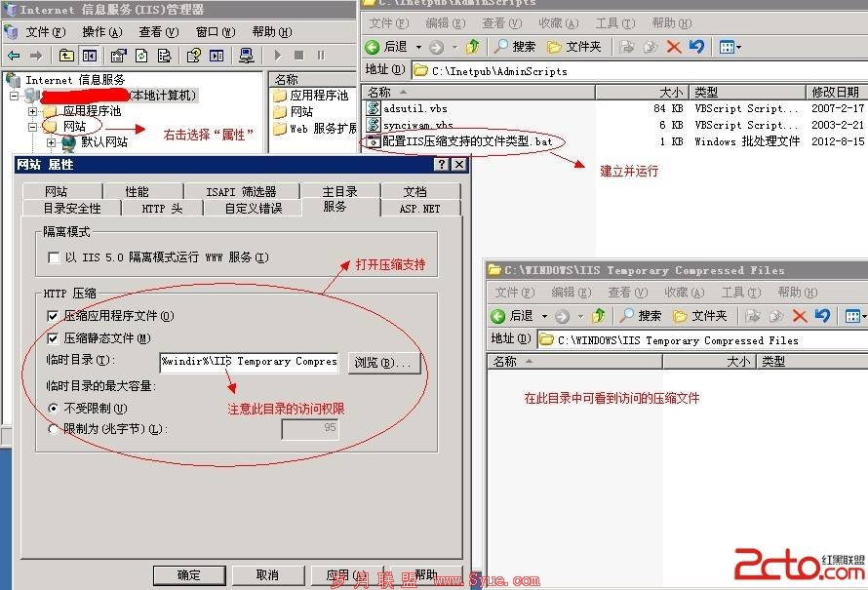The image size is (868, 590).
Task: Click 修改日期 column header in AdminScripts window
Action: point(836,92)
